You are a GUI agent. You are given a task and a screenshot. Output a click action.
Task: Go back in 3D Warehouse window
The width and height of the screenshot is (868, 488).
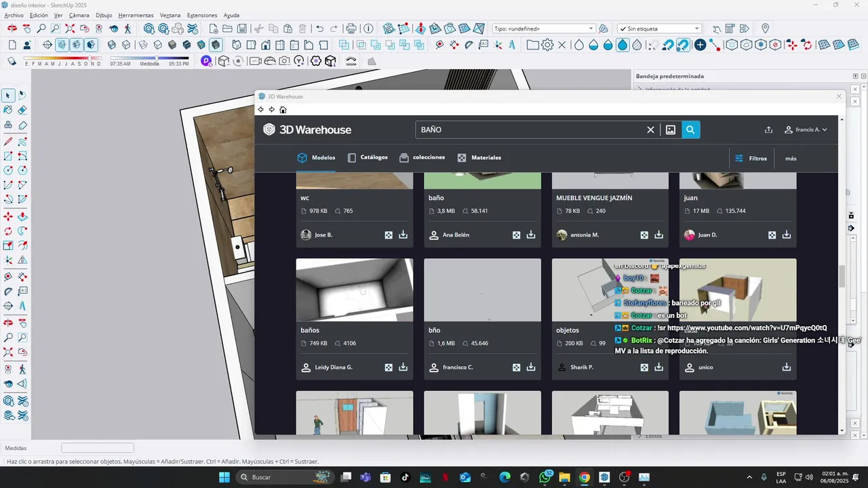[x=261, y=110]
